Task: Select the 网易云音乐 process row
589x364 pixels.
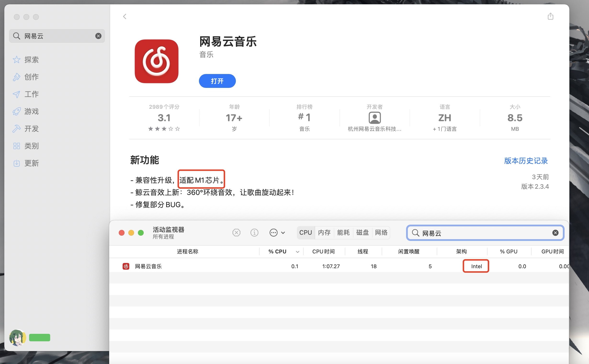Action: pos(148,266)
